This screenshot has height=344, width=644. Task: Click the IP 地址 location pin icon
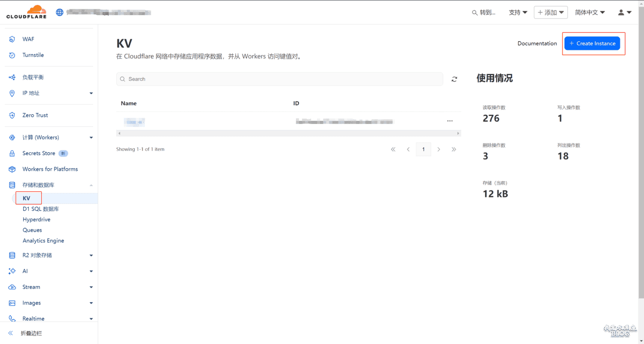point(12,93)
